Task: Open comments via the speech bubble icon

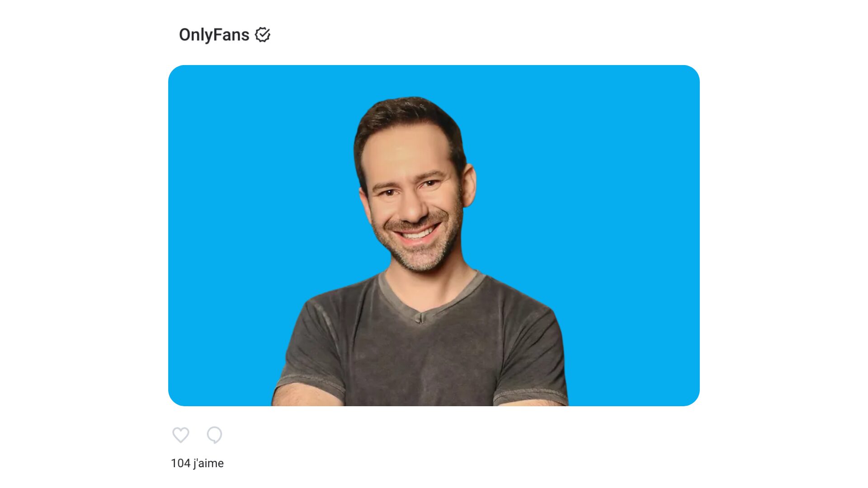Action: pyautogui.click(x=214, y=435)
